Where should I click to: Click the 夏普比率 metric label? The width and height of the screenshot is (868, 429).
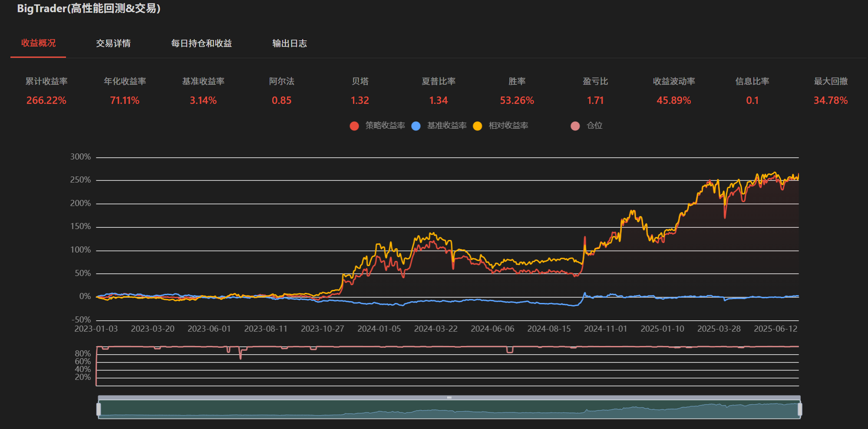(x=439, y=81)
